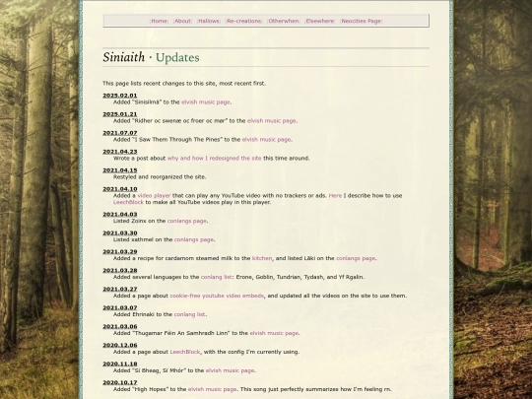This screenshot has width=532, height=399.
Task: Open the Re-creations nav item
Action: pyautogui.click(x=244, y=21)
